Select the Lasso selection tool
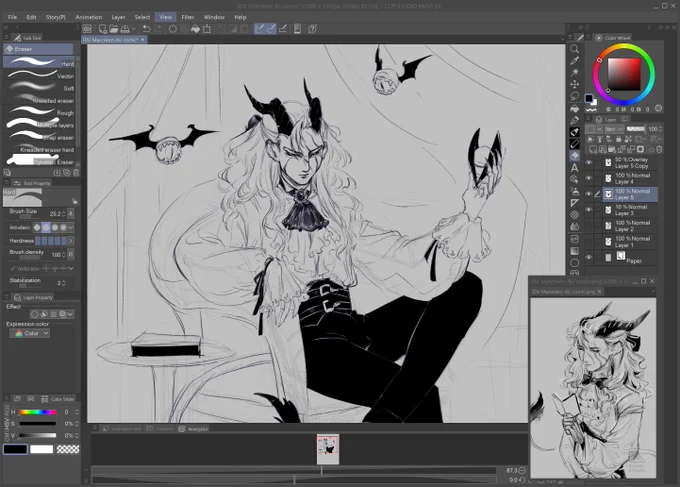The height and width of the screenshot is (487, 680). click(574, 96)
